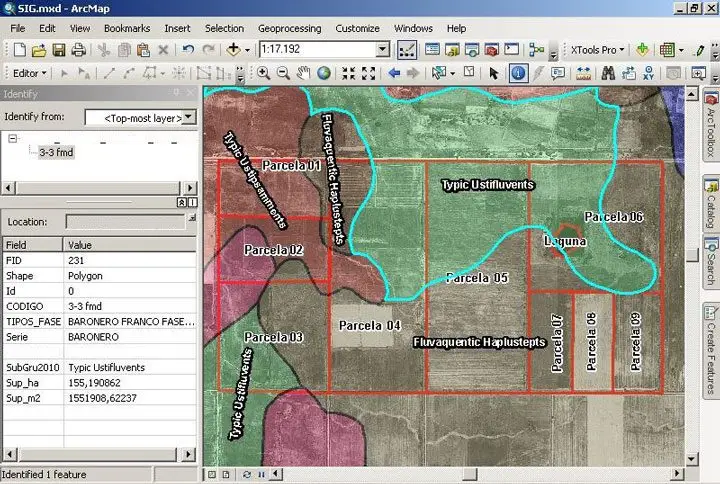Screen dimensions: 720x484
Task: Open the map scale dropdown
Action: [382, 49]
